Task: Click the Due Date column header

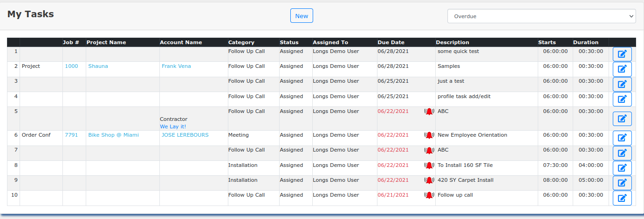Action: (391, 42)
